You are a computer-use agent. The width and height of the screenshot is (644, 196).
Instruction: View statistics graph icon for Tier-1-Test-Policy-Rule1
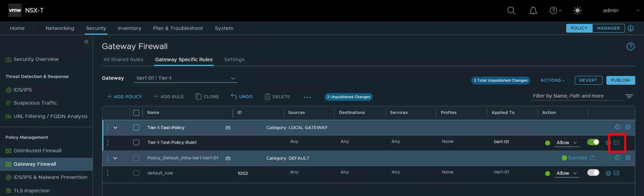click(617, 142)
